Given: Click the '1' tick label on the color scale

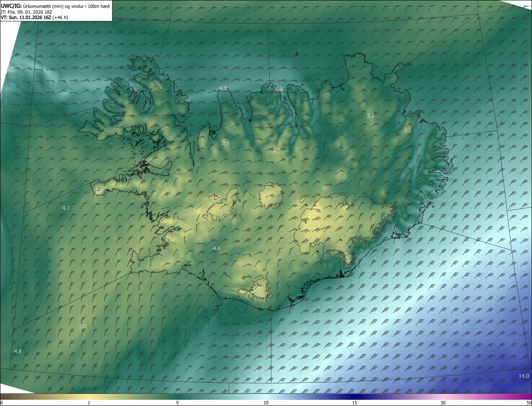Looking at the screenshot, I should pos(89,403).
